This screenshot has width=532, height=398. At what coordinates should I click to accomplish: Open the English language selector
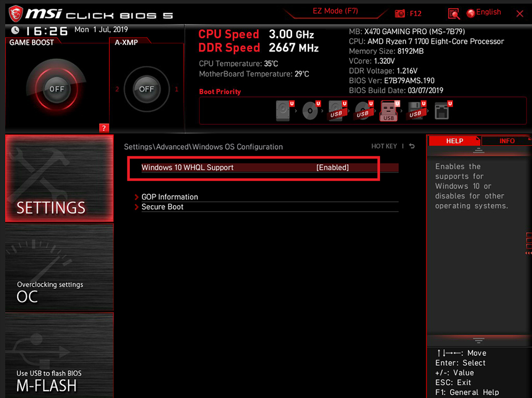click(x=488, y=12)
